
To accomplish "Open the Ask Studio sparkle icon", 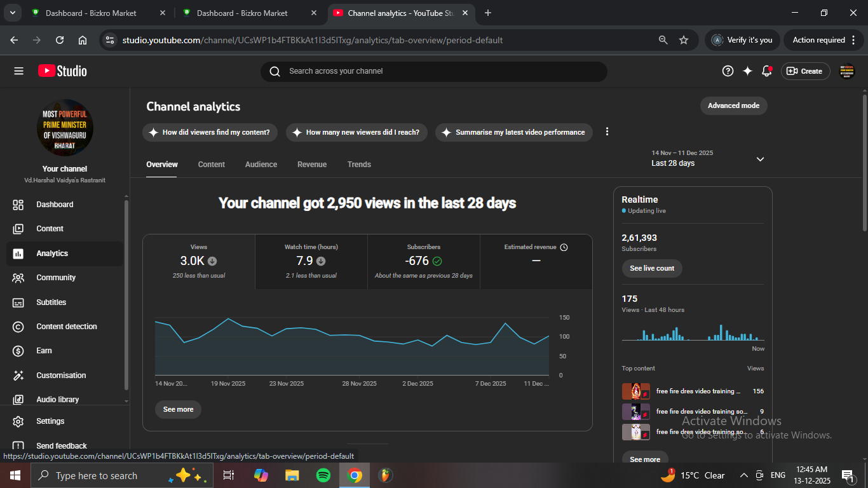I will [747, 71].
